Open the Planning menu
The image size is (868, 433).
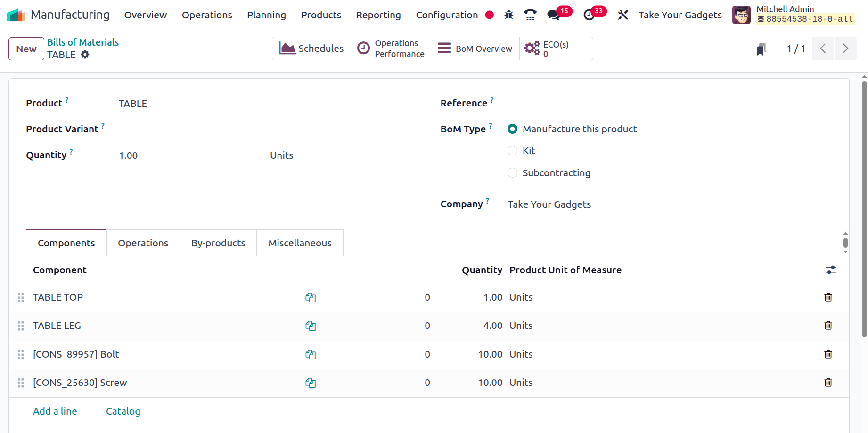[266, 15]
